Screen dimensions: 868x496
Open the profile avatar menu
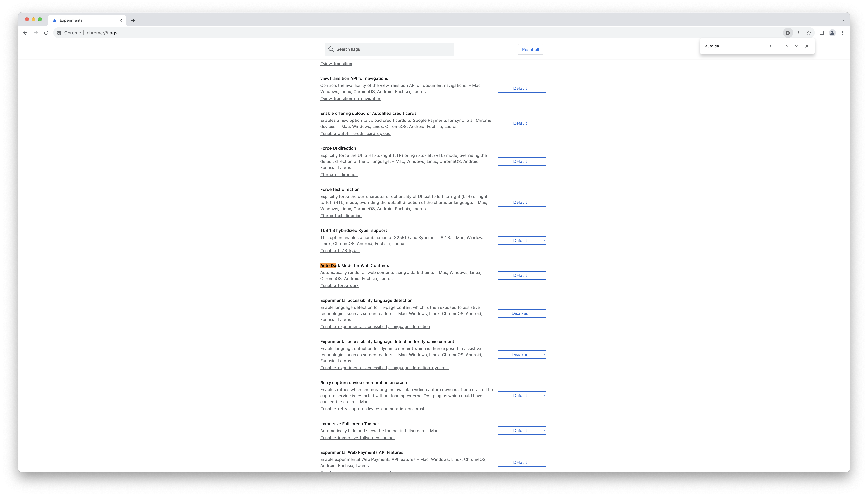(832, 33)
